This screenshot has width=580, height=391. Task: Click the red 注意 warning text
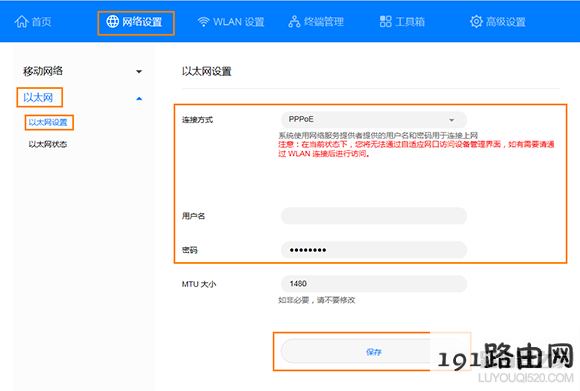point(417,149)
